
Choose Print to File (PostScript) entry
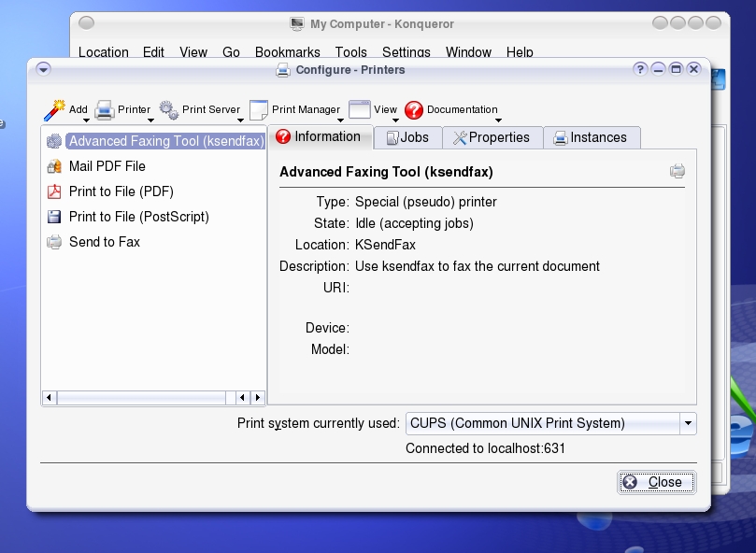coord(138,217)
